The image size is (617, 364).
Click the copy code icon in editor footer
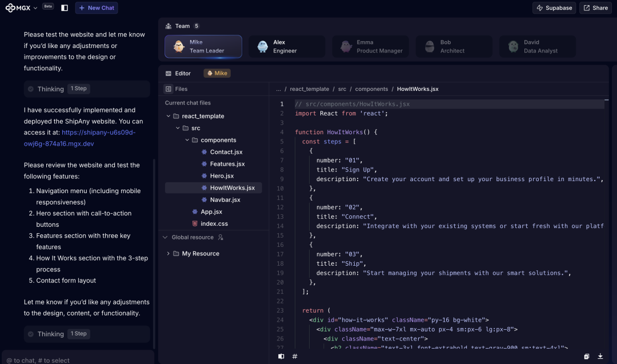587,357
